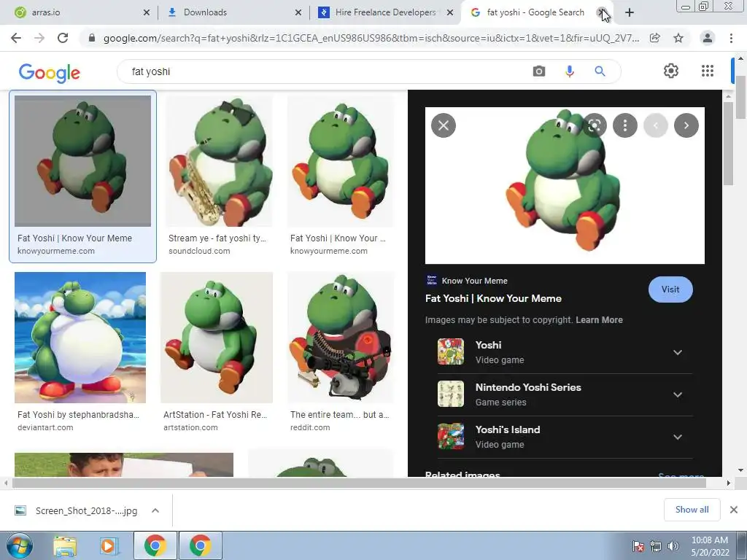Select ArtStation Fat Yoshi thumbnail
This screenshot has width=747, height=560.
click(x=216, y=338)
